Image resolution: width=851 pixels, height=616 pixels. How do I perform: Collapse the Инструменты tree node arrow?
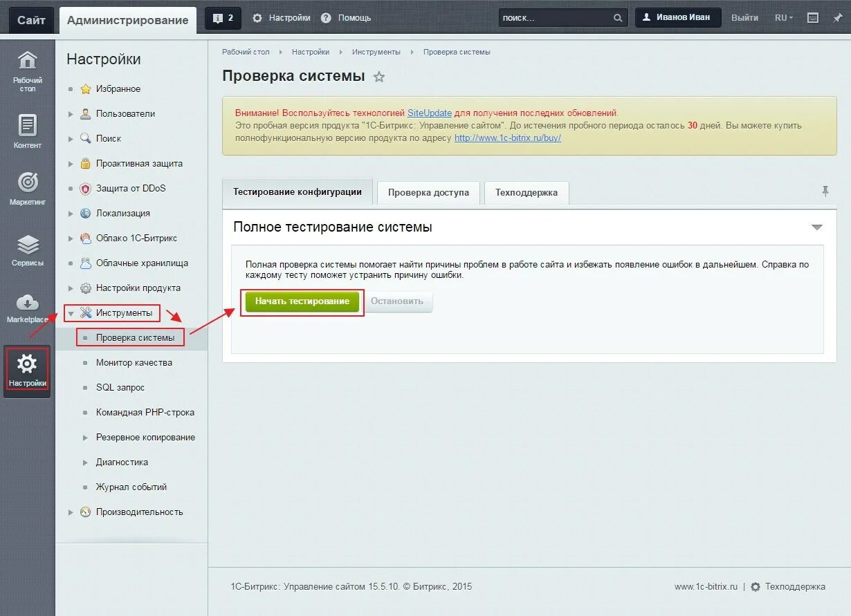(x=71, y=313)
